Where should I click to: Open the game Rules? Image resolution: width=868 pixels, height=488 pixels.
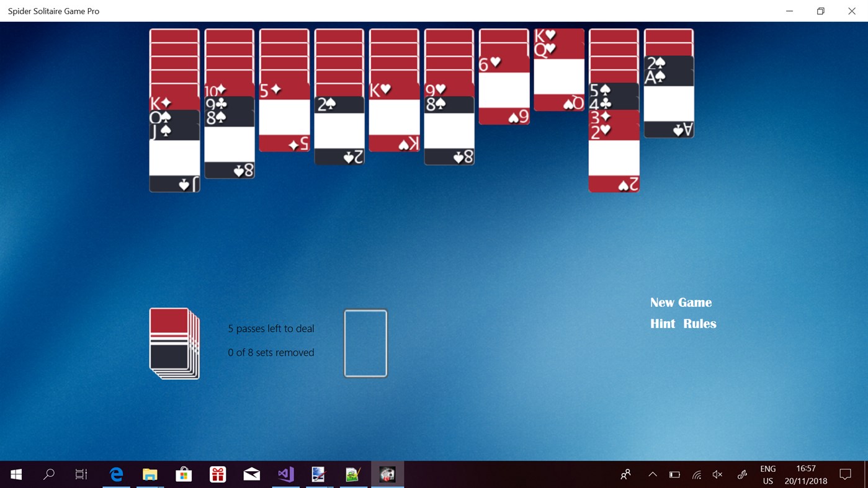tap(700, 323)
